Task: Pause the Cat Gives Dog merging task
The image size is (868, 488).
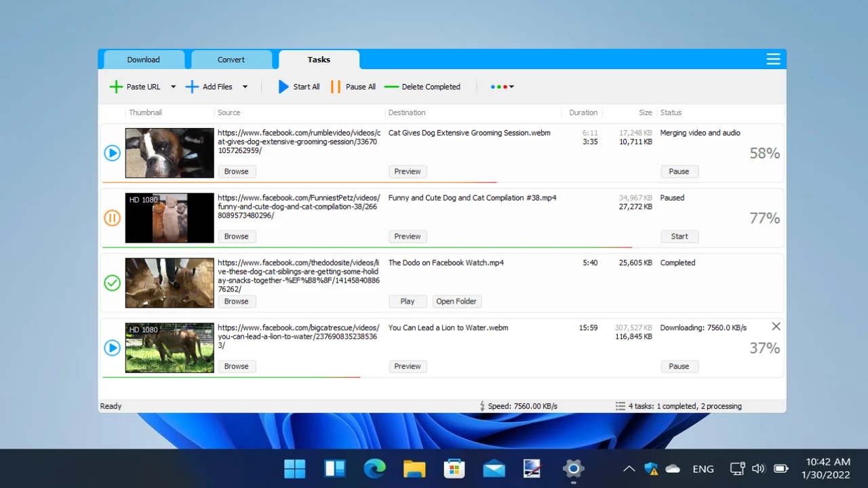Action: coord(679,171)
